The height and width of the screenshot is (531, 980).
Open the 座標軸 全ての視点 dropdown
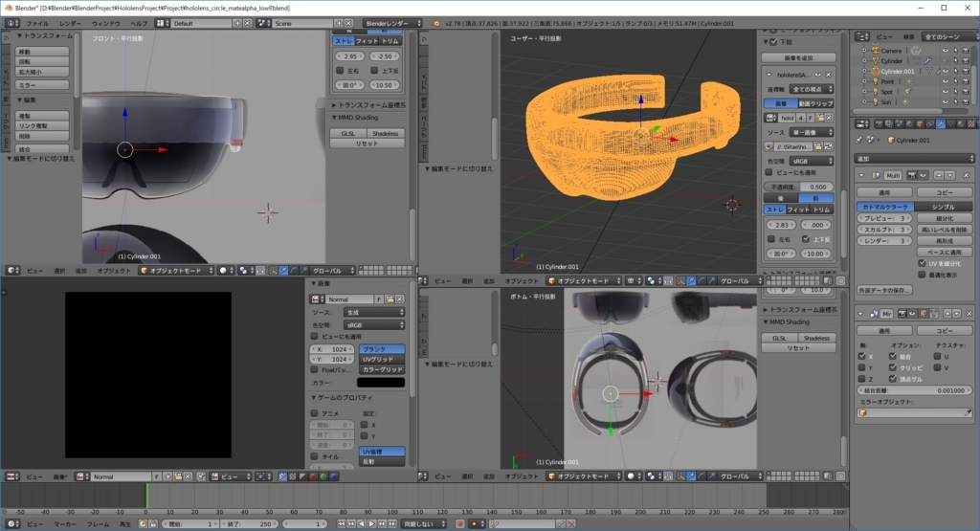(x=812, y=89)
